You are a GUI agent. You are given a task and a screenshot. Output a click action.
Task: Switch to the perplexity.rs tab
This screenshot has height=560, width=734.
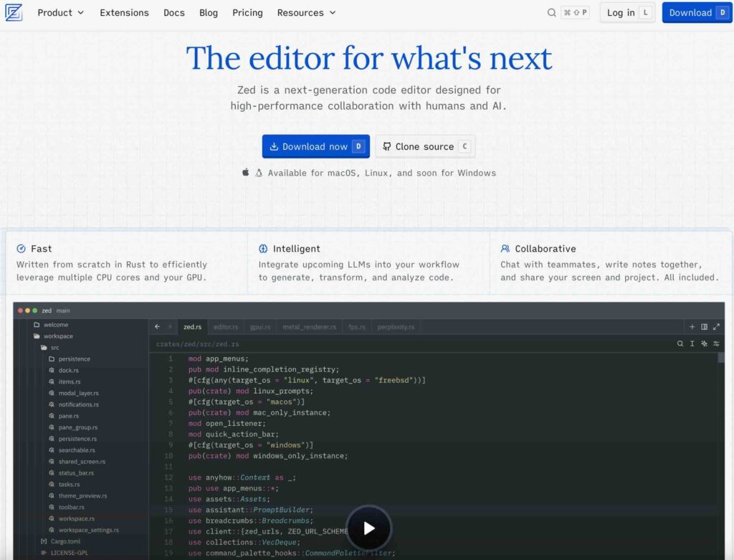pos(396,327)
